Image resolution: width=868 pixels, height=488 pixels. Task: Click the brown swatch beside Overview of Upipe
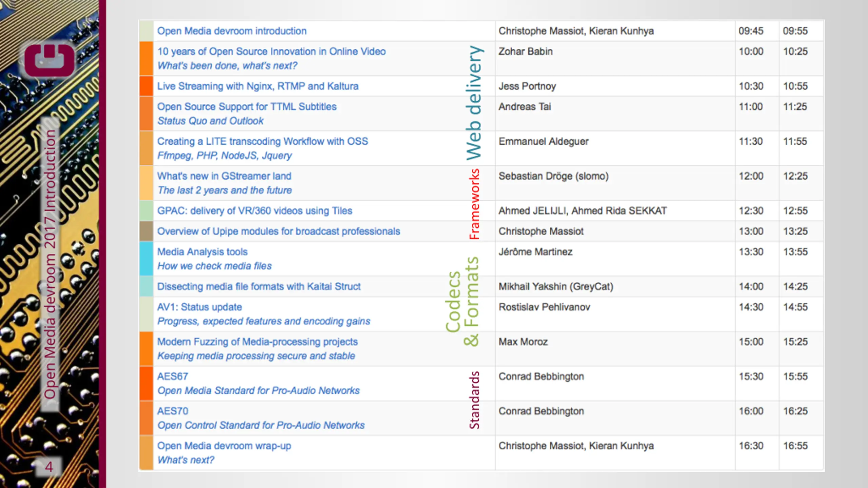pos(146,231)
